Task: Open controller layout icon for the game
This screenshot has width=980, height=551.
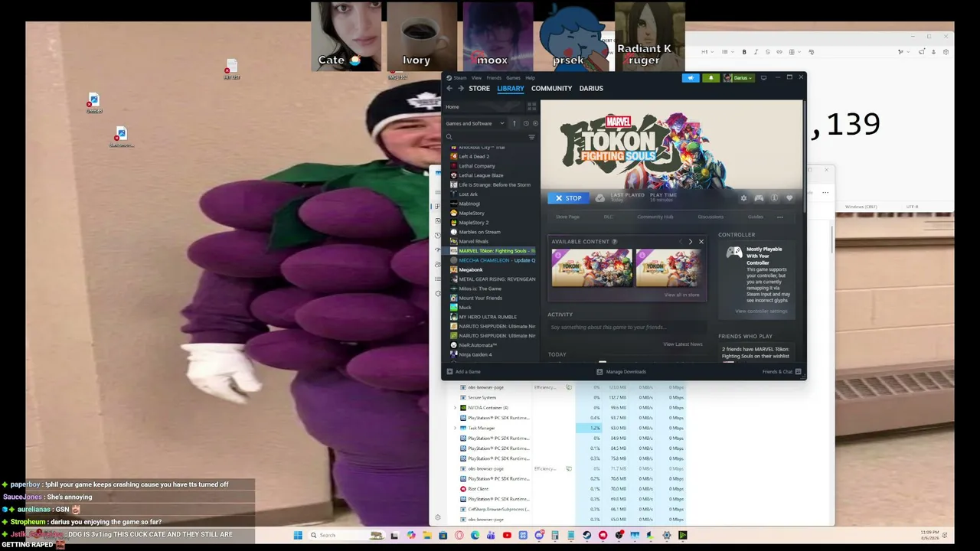Action: (759, 198)
